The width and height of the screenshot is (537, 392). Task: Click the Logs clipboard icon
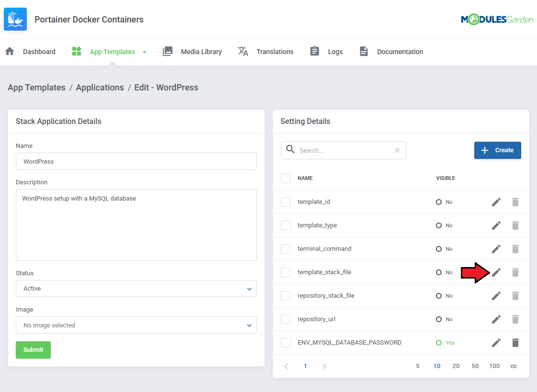click(x=315, y=51)
